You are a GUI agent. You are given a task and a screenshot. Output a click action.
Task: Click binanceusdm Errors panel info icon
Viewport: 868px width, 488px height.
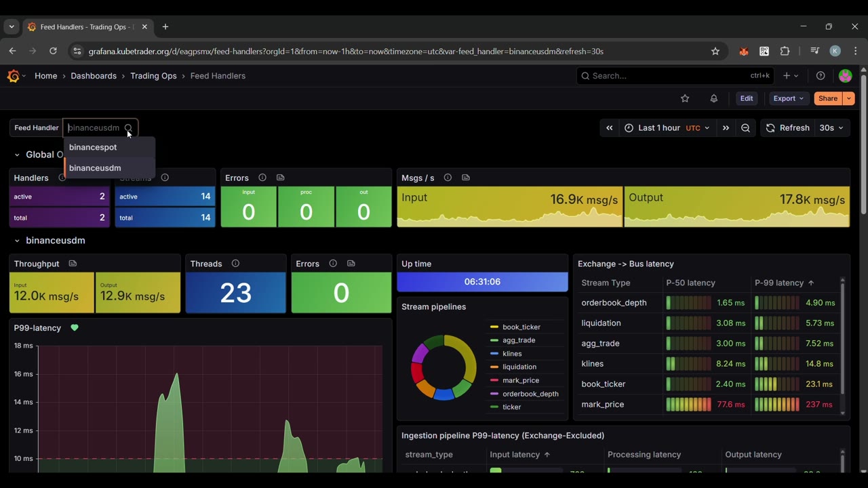tap(333, 264)
